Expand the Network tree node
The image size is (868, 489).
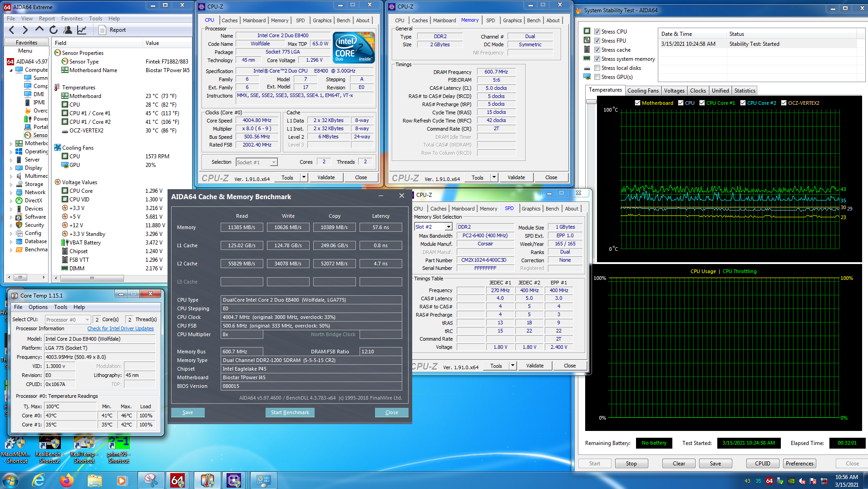coord(11,193)
